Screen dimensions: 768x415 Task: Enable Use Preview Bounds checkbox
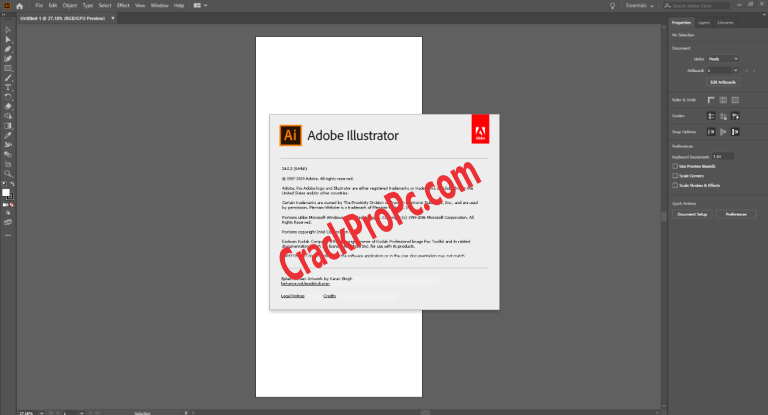(x=675, y=166)
